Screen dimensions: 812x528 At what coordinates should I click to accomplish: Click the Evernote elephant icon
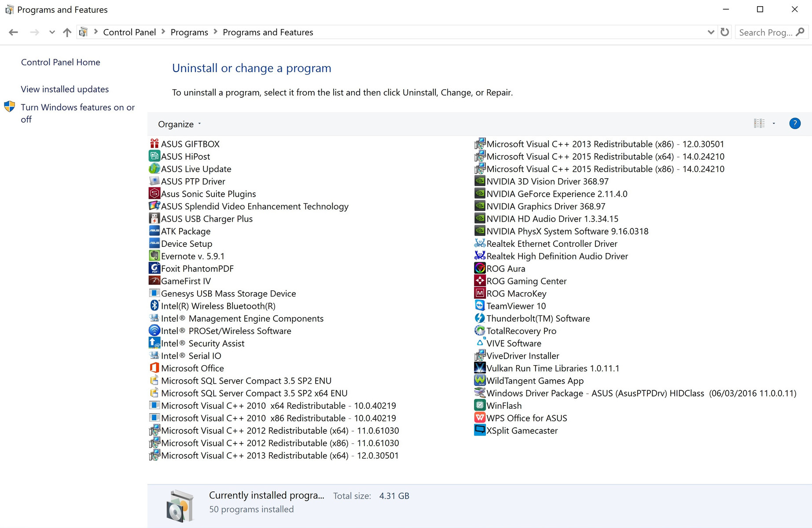point(154,256)
